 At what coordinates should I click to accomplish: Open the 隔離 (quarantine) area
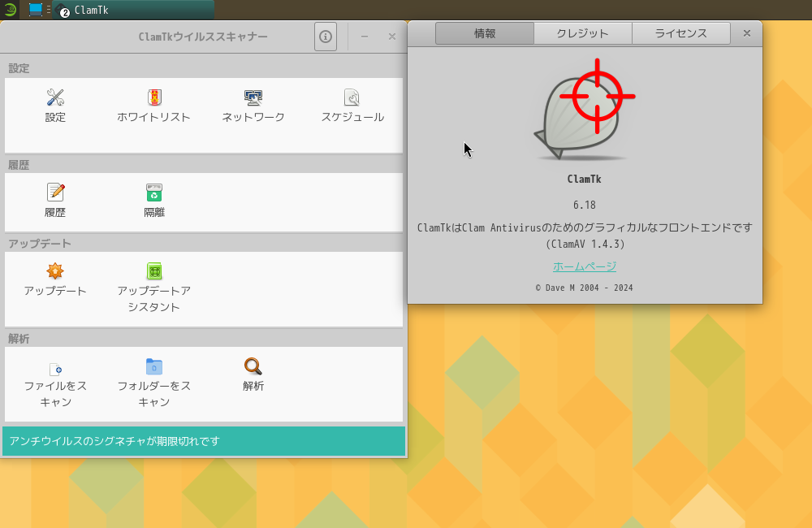(153, 201)
